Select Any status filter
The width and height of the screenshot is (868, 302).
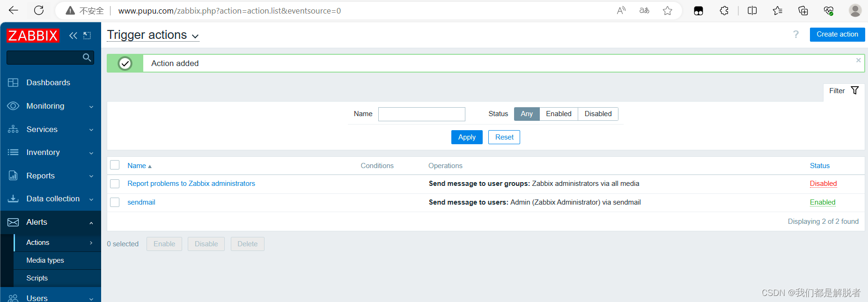click(x=527, y=114)
